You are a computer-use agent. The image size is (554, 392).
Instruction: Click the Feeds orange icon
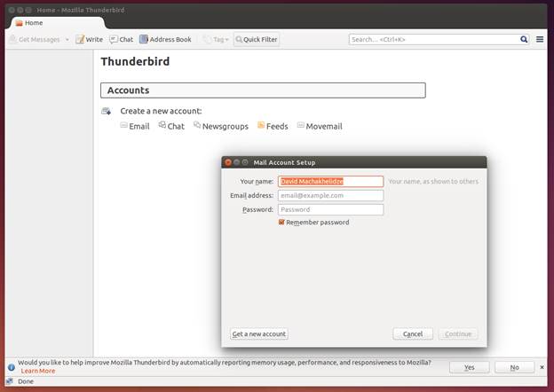(261, 125)
